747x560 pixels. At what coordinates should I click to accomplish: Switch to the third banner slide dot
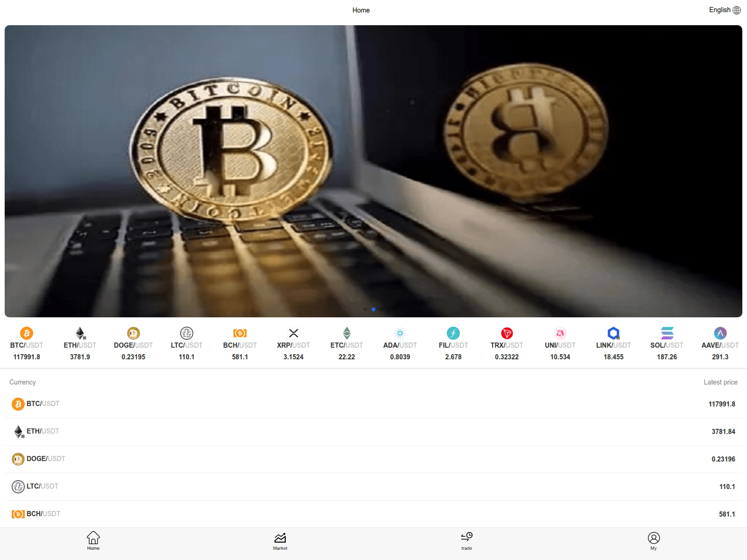pyautogui.click(x=382, y=309)
